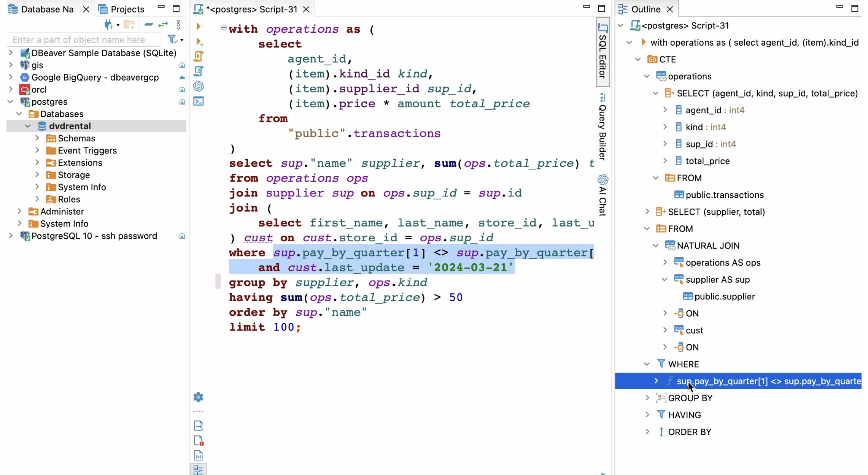Open editor settings via gear icon
The height and width of the screenshot is (475, 868).
[x=199, y=397]
